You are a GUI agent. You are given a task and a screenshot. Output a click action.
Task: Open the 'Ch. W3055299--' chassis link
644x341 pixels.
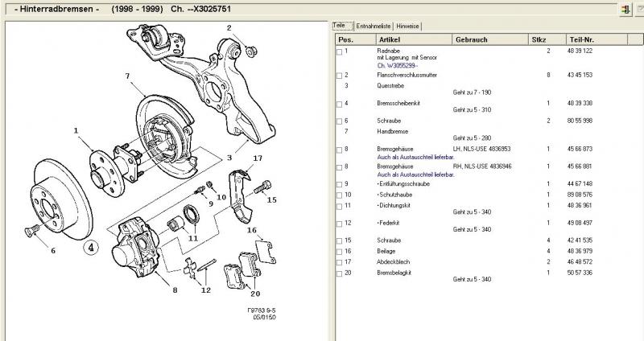[x=397, y=66]
